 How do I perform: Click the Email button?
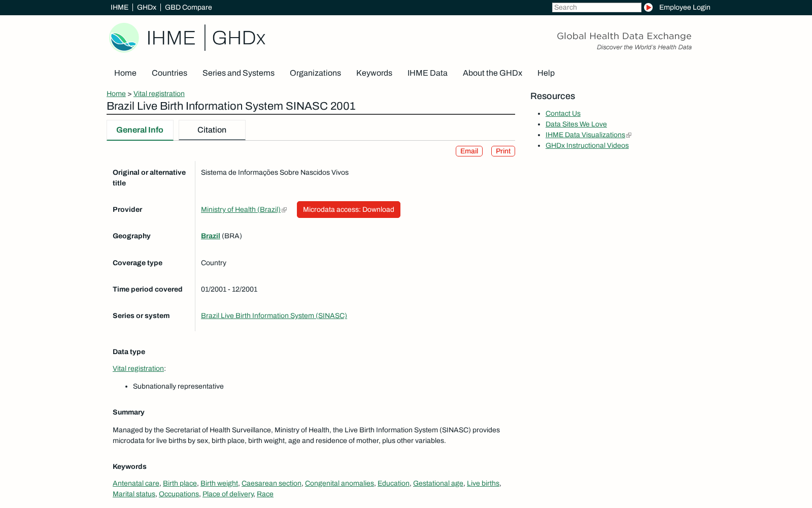pos(469,151)
